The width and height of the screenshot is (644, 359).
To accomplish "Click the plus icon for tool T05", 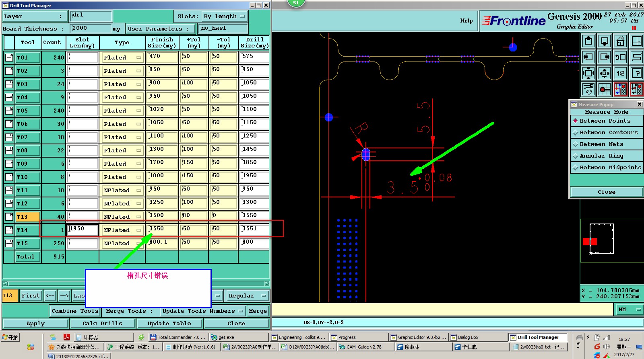I will tap(9, 111).
